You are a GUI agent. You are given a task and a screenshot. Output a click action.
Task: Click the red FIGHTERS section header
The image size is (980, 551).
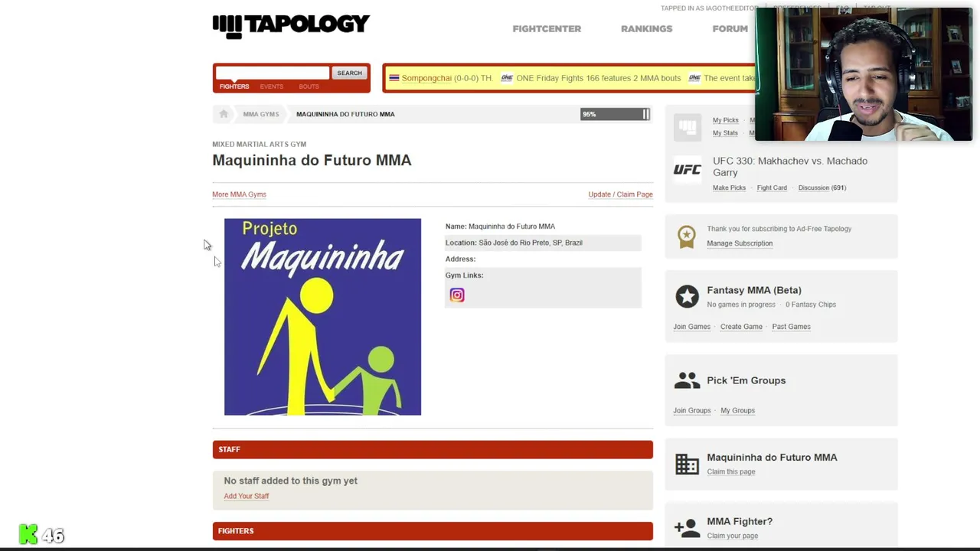click(433, 531)
